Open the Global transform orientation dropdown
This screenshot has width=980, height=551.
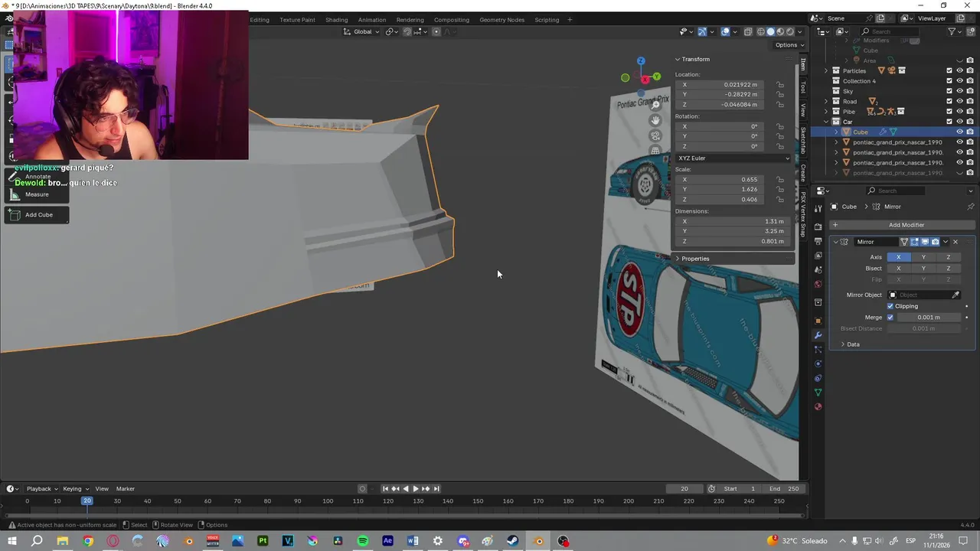tap(362, 31)
